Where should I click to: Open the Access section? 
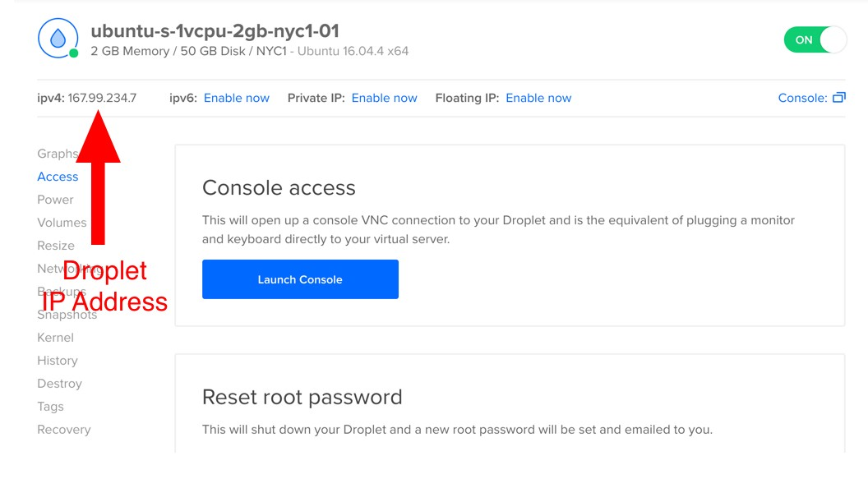58,177
